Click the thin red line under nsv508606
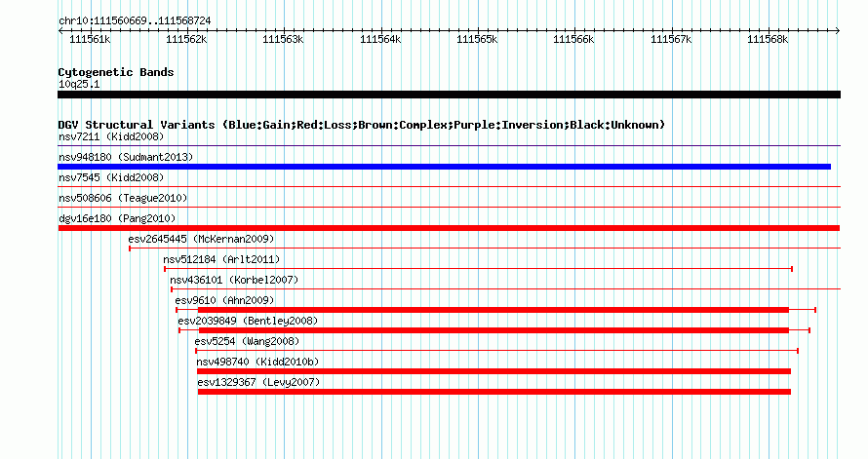Screen dimensions: 868x459 point(449,208)
